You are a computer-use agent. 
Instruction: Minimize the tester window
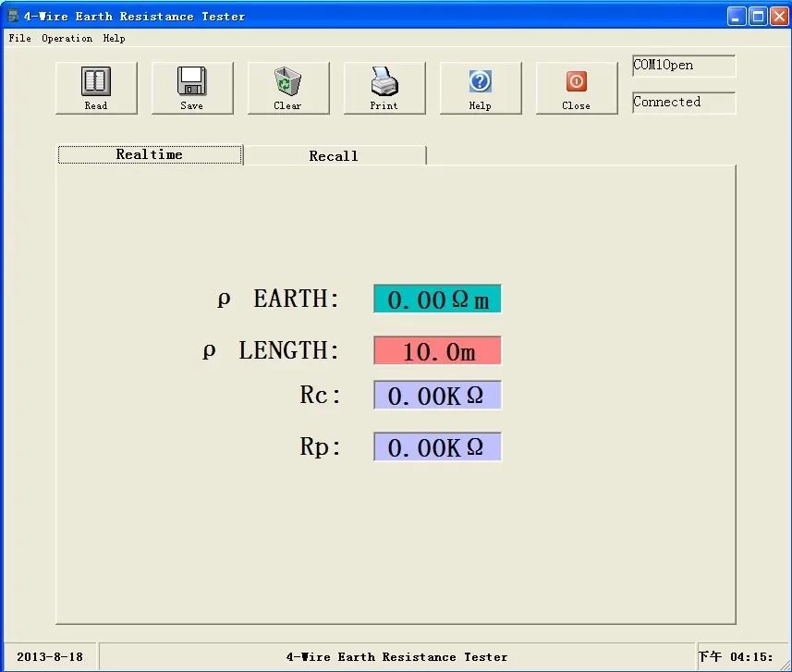737,17
